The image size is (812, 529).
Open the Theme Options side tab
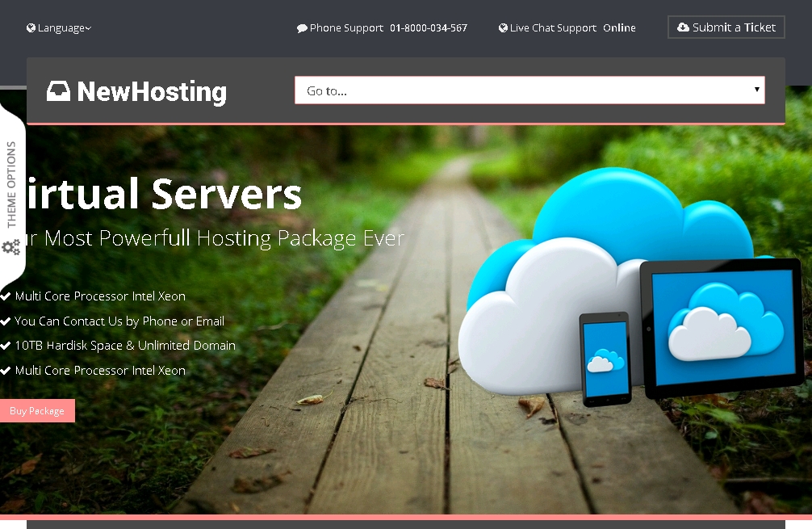coord(11,184)
